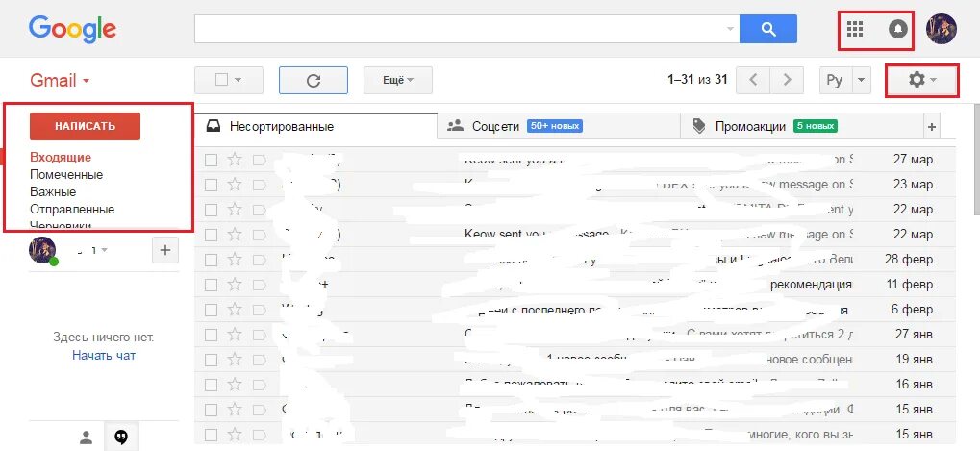Start a new chat with plus button

pyautogui.click(x=165, y=250)
